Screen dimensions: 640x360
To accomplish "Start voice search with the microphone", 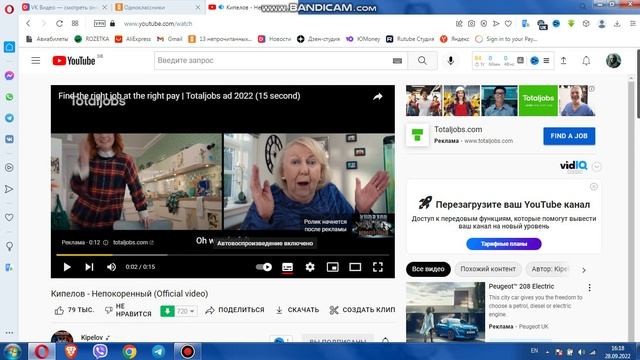I will click(451, 61).
